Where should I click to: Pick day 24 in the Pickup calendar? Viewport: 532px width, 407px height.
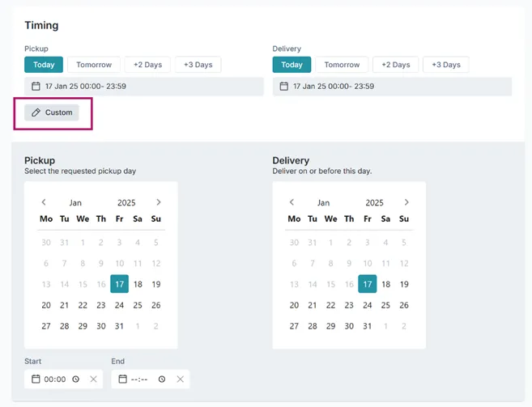(x=119, y=305)
